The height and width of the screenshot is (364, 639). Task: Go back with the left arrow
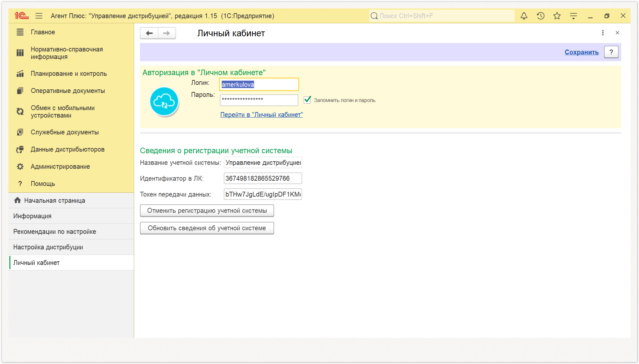click(149, 33)
